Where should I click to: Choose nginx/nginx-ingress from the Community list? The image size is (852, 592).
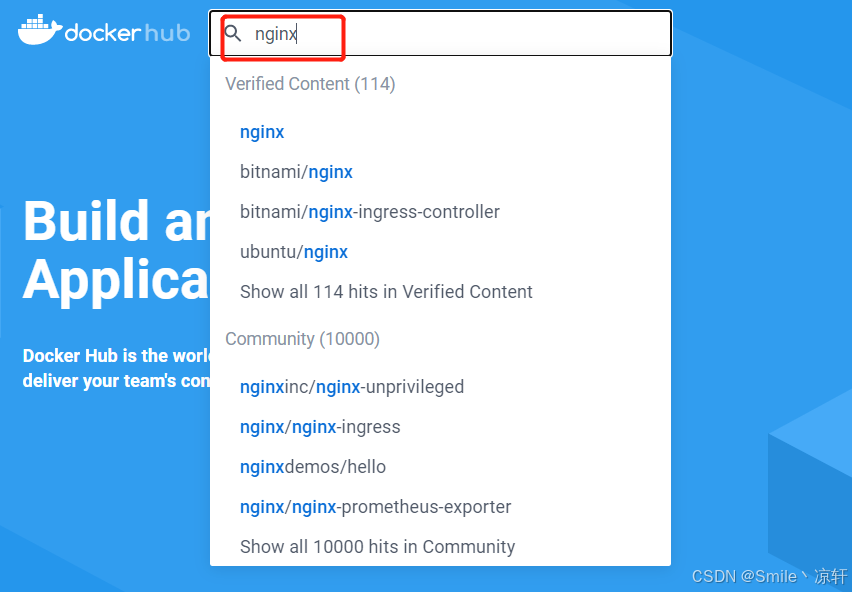click(320, 427)
